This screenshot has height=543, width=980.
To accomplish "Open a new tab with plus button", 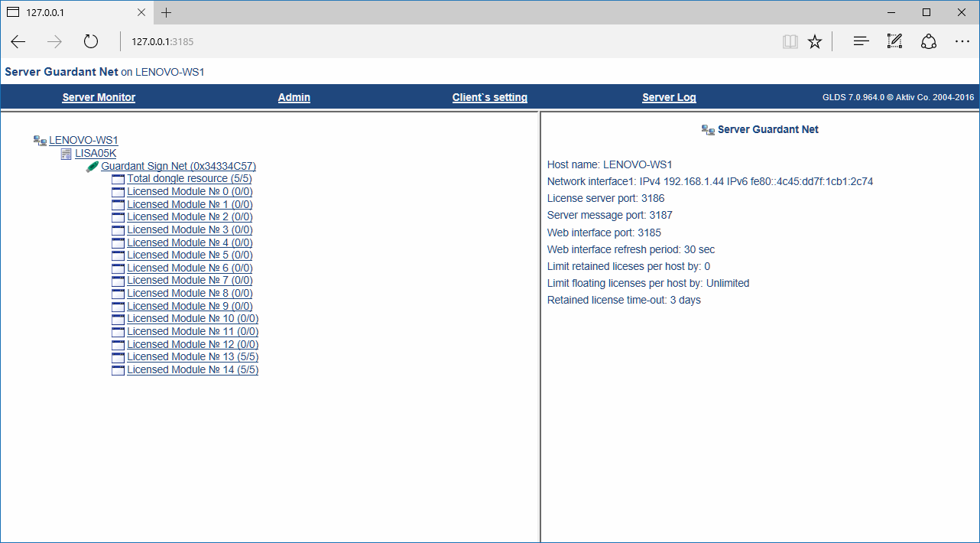I will (x=166, y=12).
